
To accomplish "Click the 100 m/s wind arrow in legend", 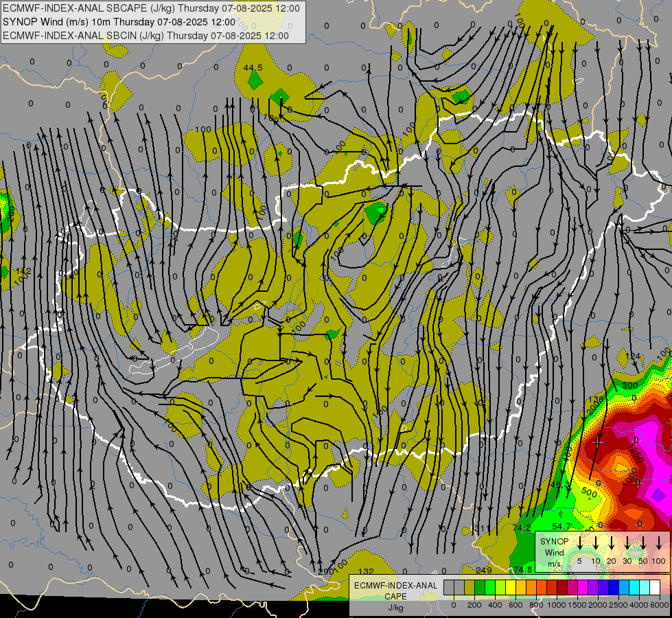I will (x=659, y=543).
